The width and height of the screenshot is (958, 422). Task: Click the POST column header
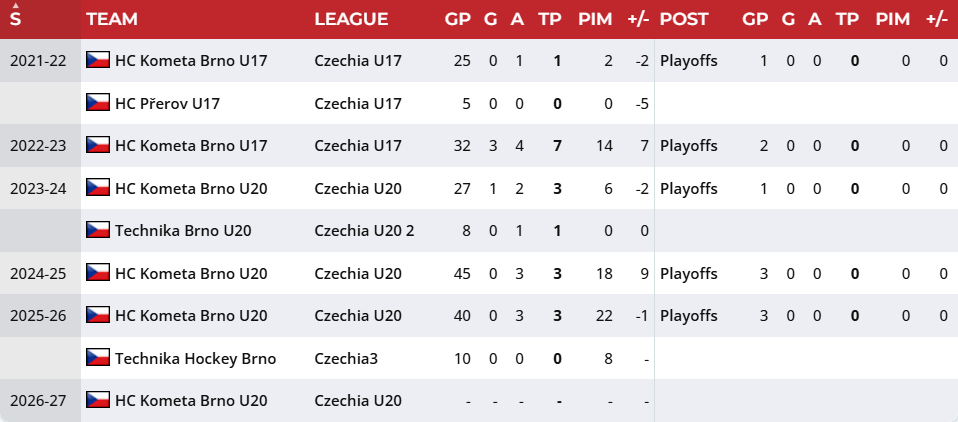click(684, 19)
